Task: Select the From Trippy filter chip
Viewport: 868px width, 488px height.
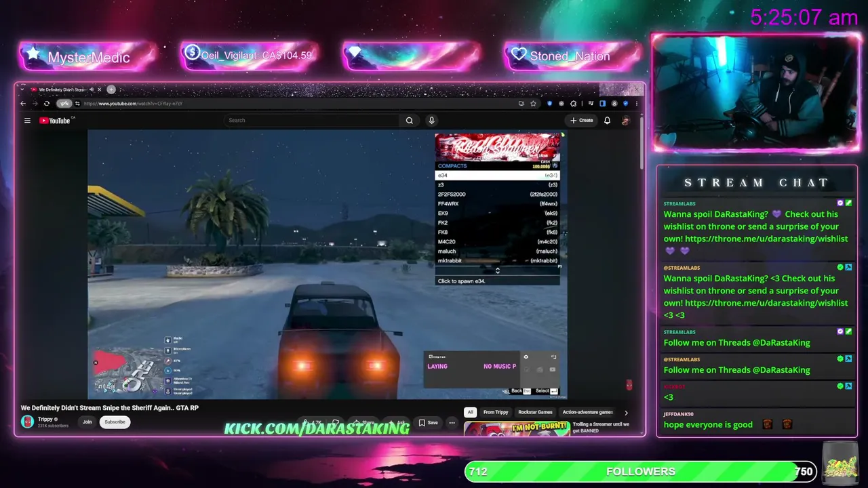Action: 496,412
